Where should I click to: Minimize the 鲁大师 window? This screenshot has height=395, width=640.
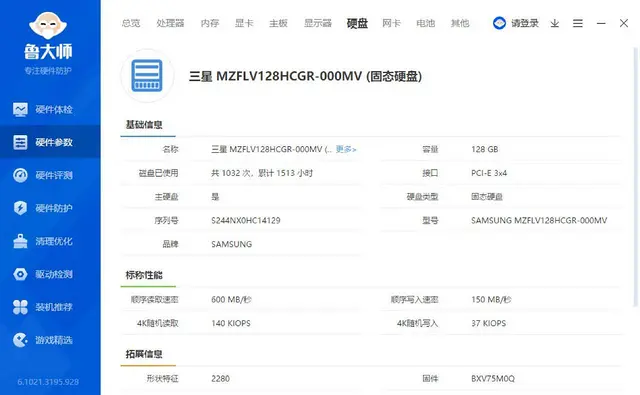[601, 23]
